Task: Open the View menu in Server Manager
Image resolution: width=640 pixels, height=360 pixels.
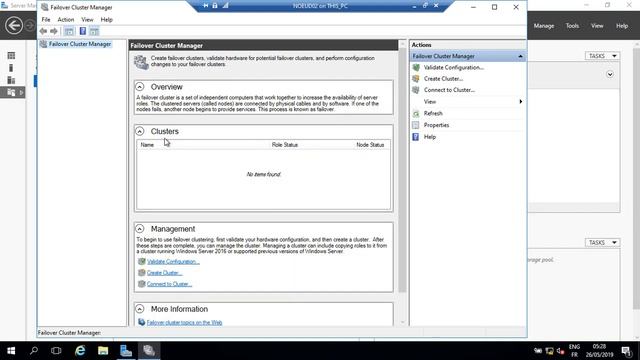Action: (597, 26)
